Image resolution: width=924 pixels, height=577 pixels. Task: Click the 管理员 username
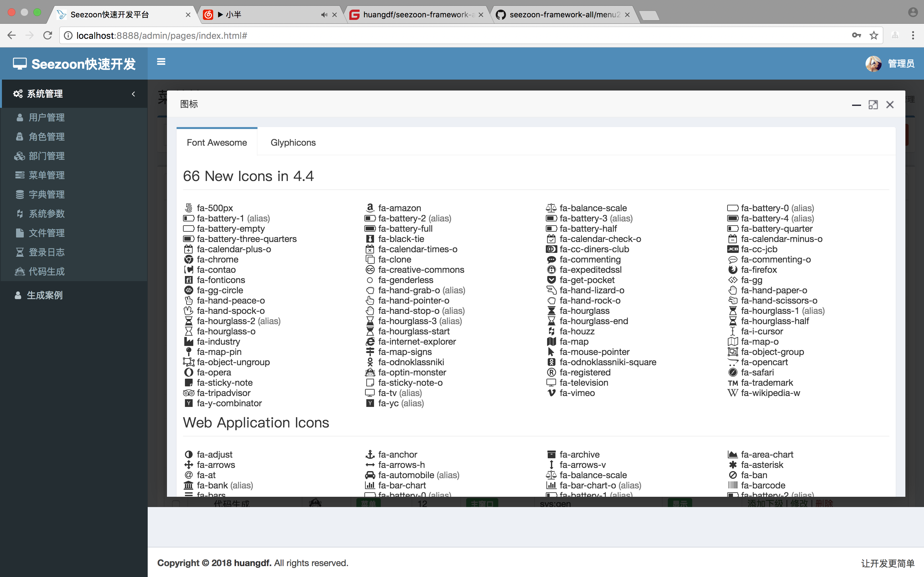click(x=901, y=64)
